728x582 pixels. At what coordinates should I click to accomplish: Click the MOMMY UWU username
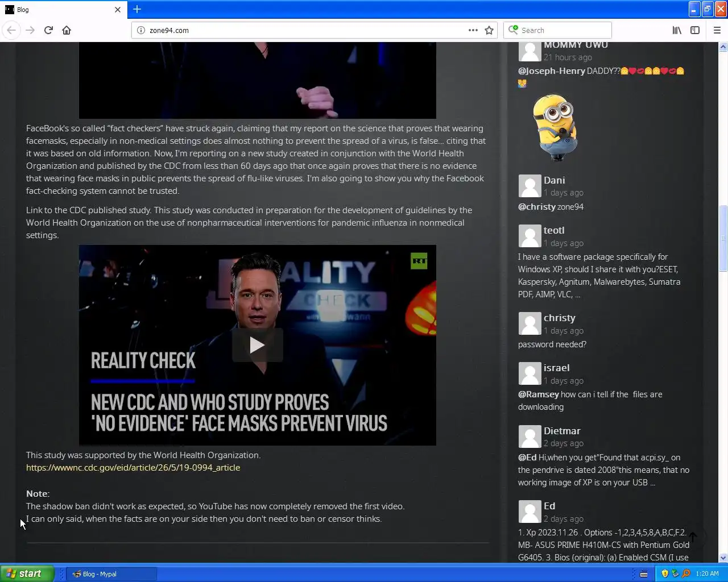pyautogui.click(x=576, y=45)
